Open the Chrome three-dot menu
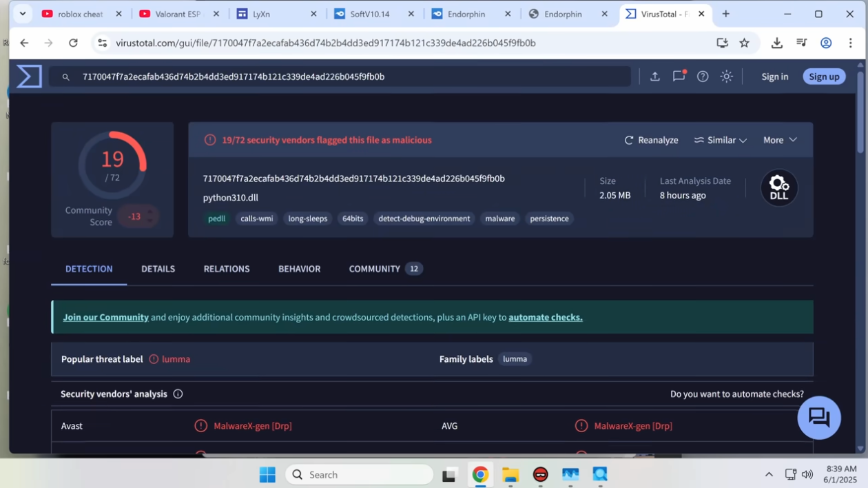868x488 pixels. [851, 43]
